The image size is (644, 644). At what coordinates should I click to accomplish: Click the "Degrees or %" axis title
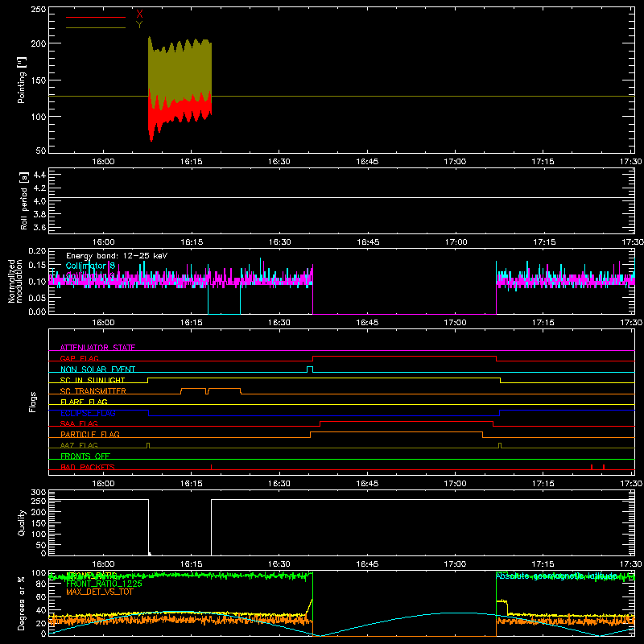coord(22,603)
